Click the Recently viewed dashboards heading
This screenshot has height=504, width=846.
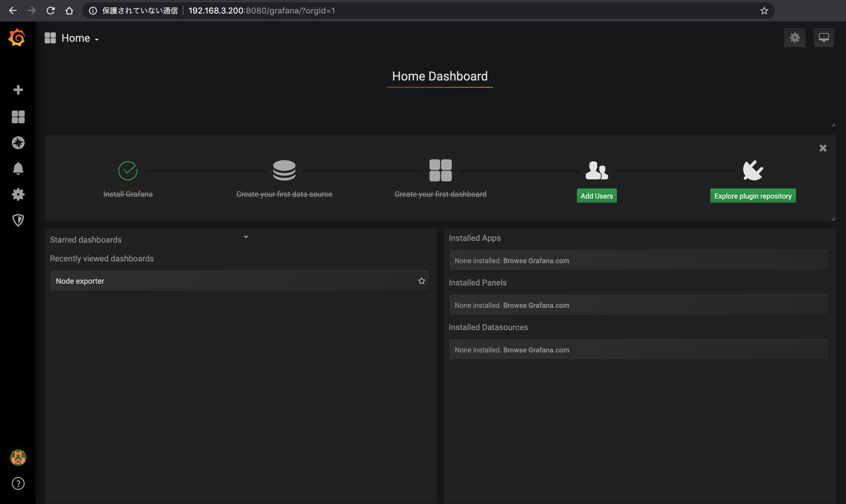(x=102, y=258)
